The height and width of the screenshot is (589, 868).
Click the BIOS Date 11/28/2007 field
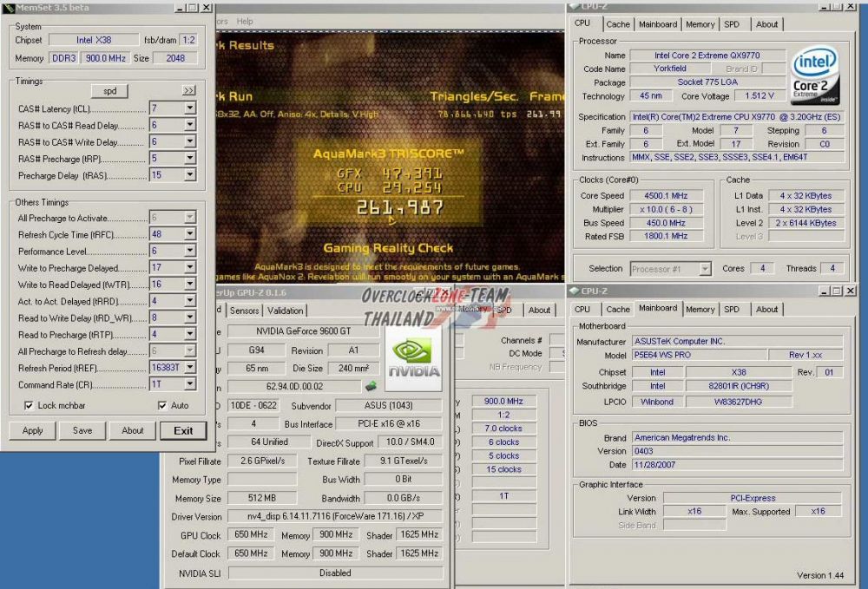737,465
